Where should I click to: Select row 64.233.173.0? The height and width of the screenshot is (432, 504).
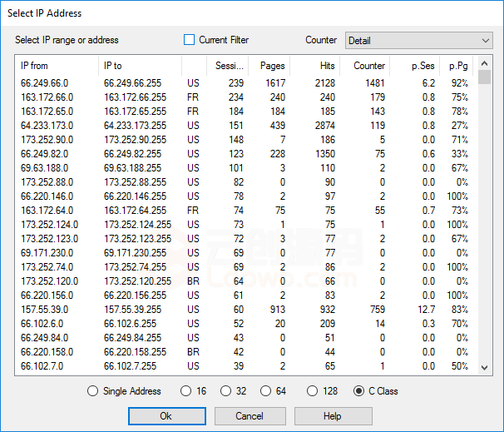click(x=245, y=126)
